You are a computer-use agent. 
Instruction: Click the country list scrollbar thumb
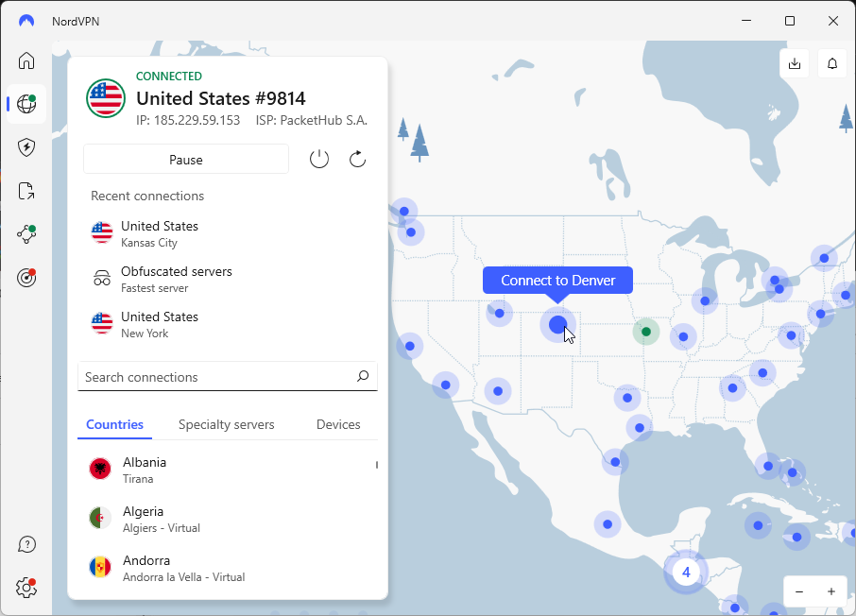point(377,465)
